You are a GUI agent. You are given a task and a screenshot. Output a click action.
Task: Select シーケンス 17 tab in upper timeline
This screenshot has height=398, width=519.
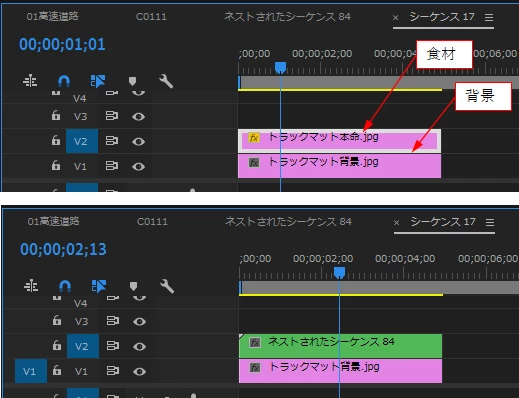click(442, 16)
